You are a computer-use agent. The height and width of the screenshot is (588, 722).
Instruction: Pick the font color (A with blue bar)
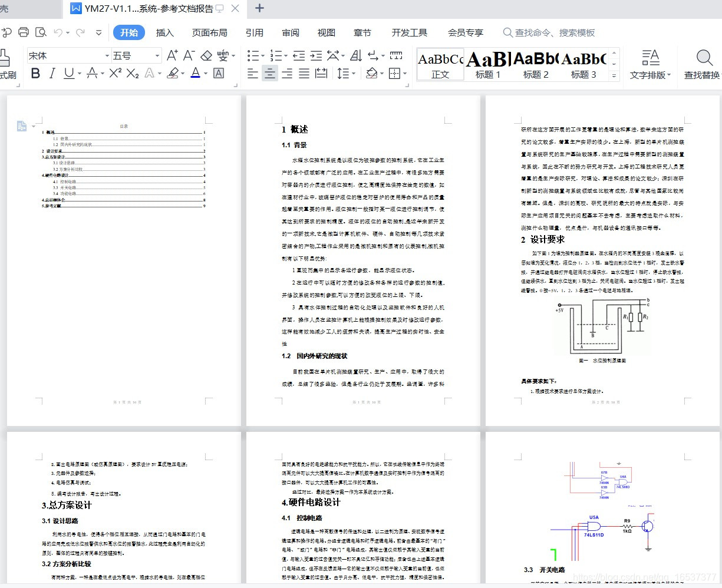coord(196,73)
